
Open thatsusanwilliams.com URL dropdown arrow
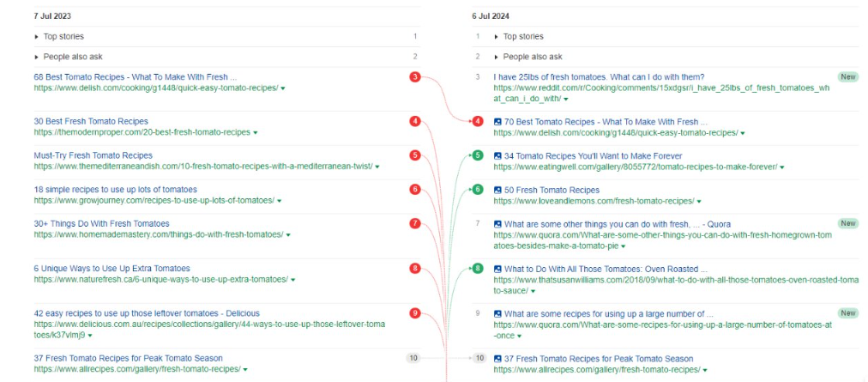point(533,290)
